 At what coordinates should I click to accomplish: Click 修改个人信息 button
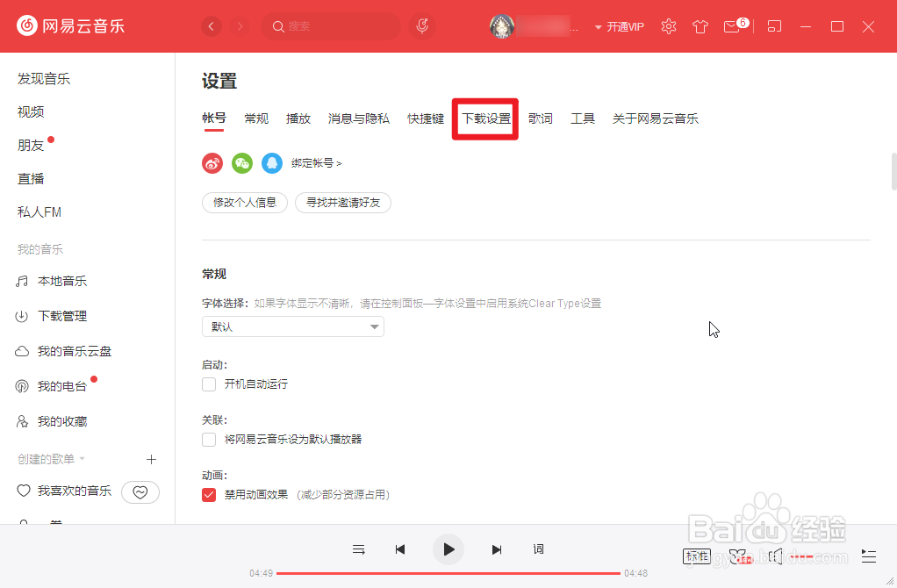coord(245,203)
